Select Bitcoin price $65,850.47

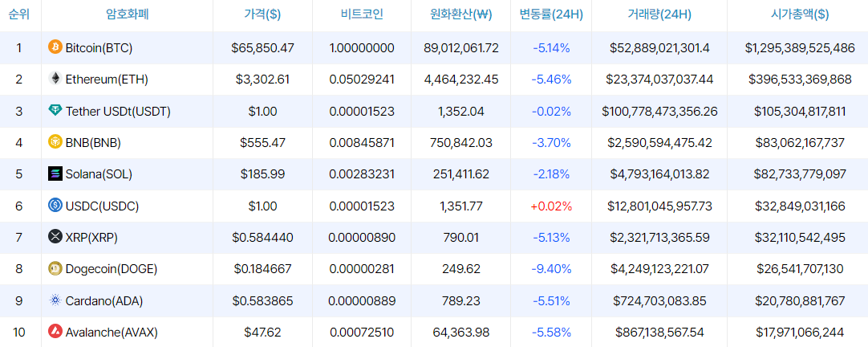[x=262, y=47]
